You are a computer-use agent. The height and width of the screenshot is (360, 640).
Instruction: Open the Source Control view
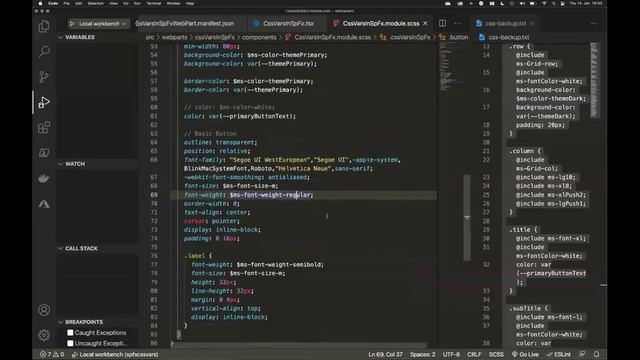coord(44,77)
